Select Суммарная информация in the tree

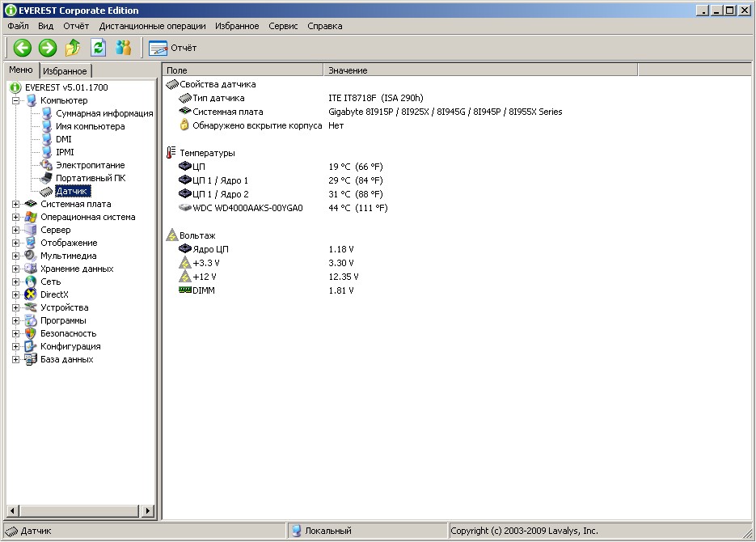(103, 113)
